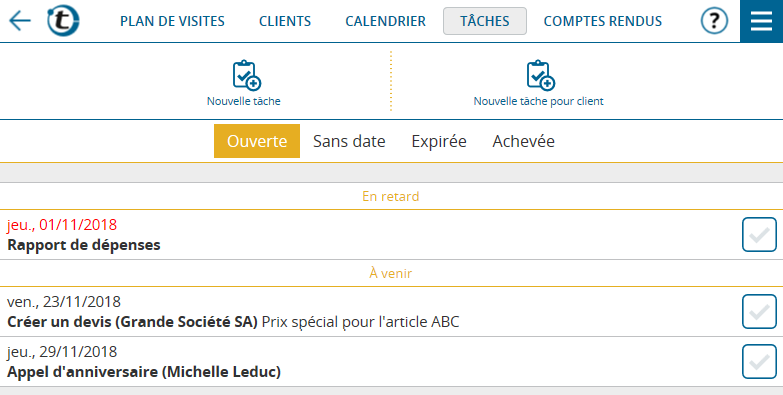Select the Ouverte filter

click(x=257, y=141)
